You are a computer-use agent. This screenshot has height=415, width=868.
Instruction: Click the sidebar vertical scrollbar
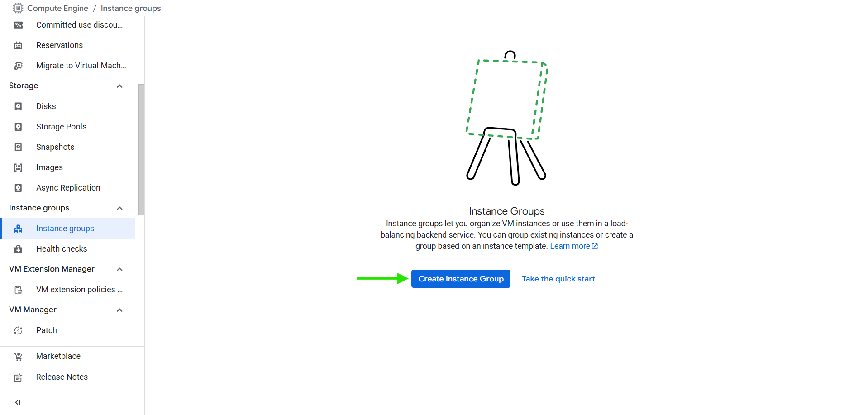141,149
